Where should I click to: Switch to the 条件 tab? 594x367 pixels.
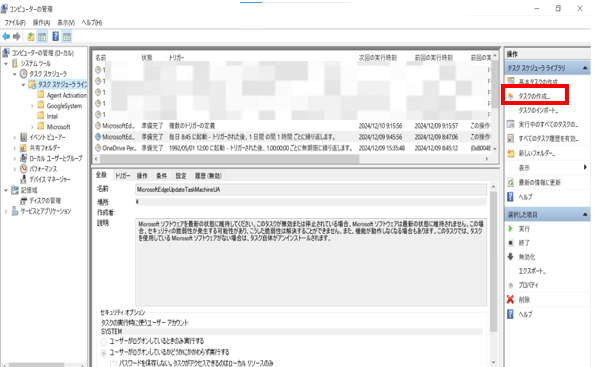tap(161, 176)
